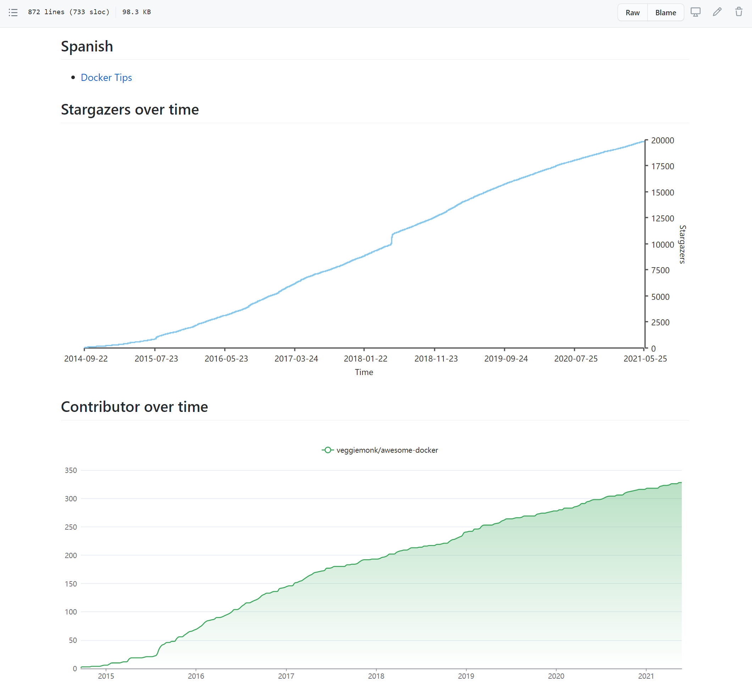
Task: Click the 2017 year axis label
Action: click(x=286, y=676)
